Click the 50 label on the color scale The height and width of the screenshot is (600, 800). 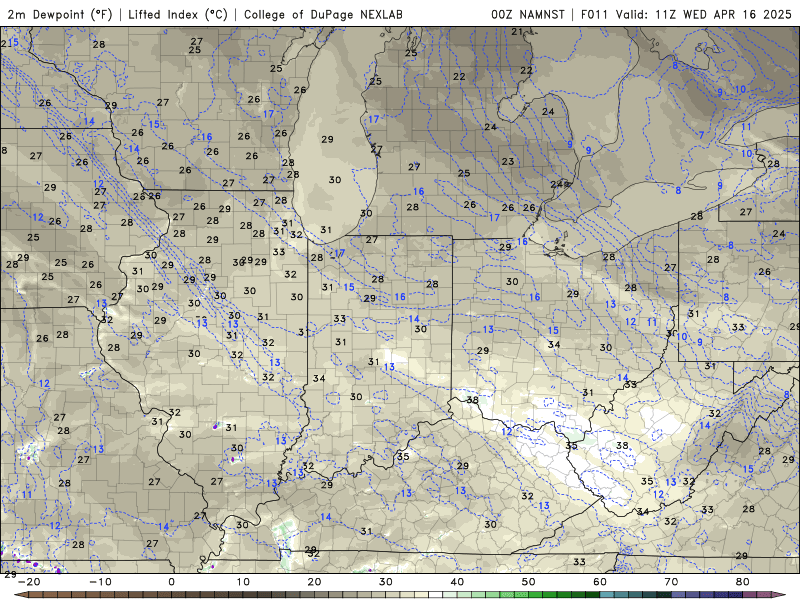[529, 582]
